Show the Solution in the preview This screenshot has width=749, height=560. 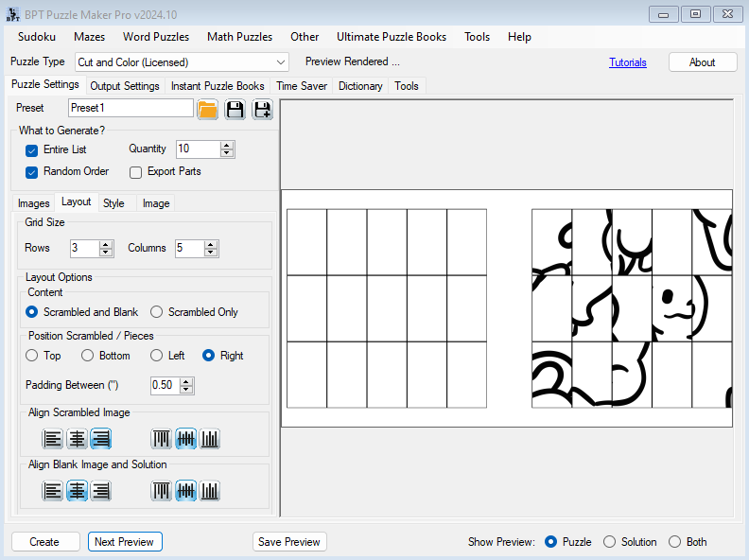click(x=610, y=542)
